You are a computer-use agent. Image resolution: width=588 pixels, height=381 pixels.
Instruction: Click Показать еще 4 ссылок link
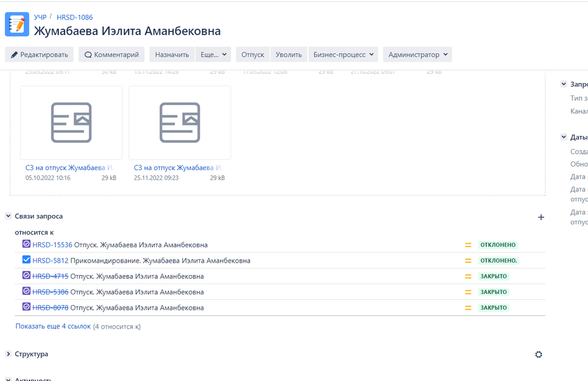pyautogui.click(x=53, y=326)
